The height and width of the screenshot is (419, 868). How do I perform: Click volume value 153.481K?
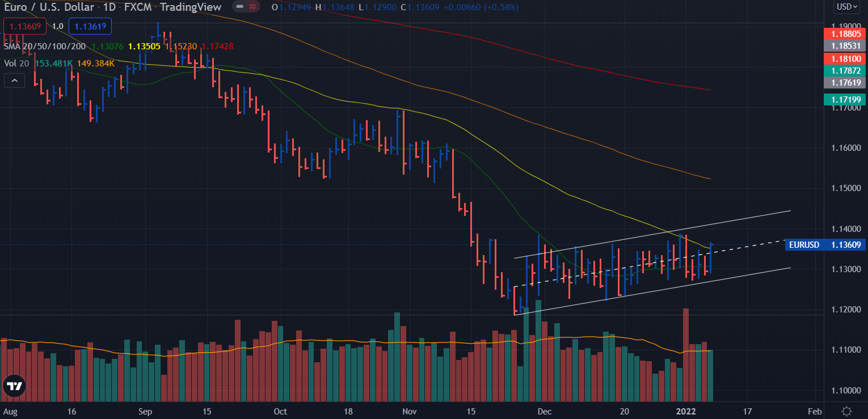pyautogui.click(x=54, y=64)
